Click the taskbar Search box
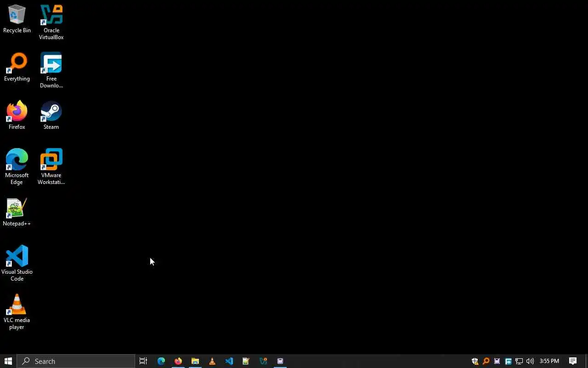The image size is (588, 368). (x=76, y=361)
